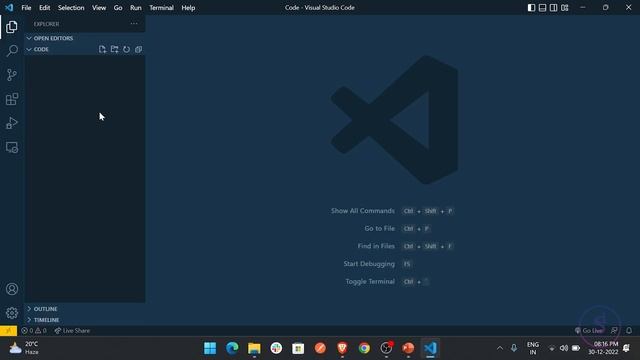
Task: Toggle the primary side bar layout icon
Action: point(531,8)
